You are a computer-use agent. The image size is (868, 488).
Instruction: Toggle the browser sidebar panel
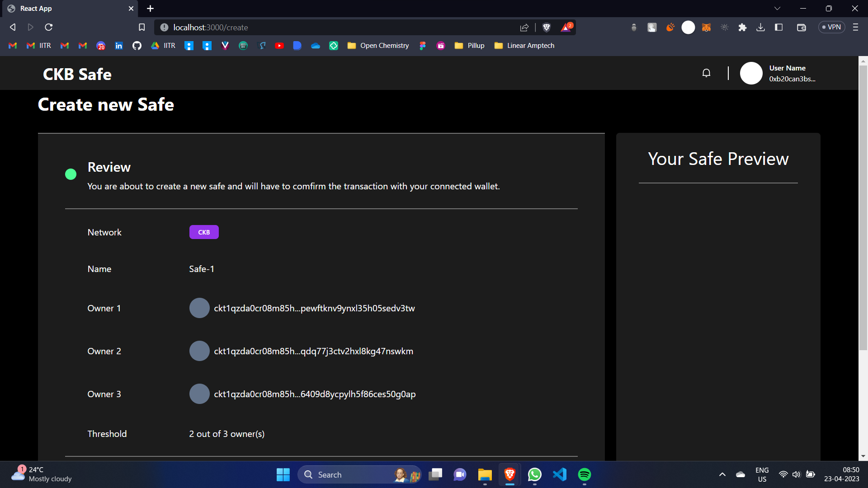coord(778,28)
